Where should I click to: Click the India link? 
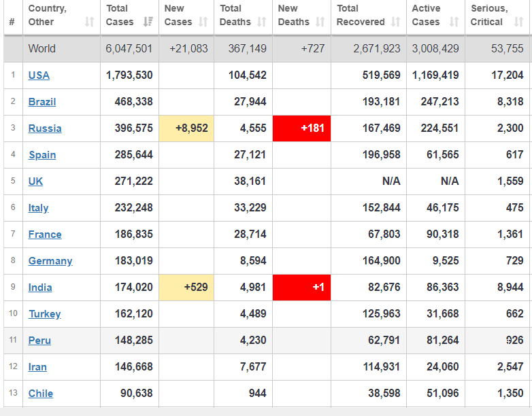40,288
